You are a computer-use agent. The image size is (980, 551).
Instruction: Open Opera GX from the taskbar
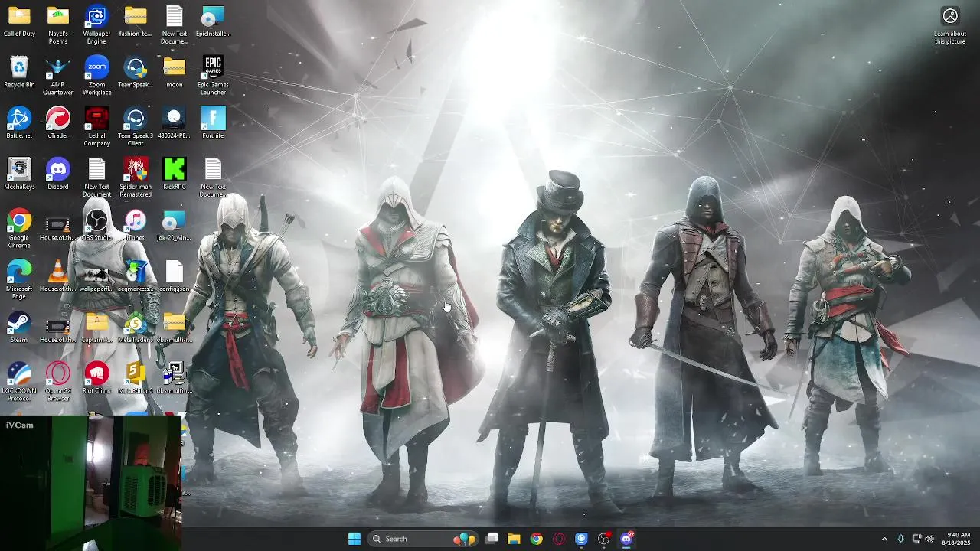point(559,539)
